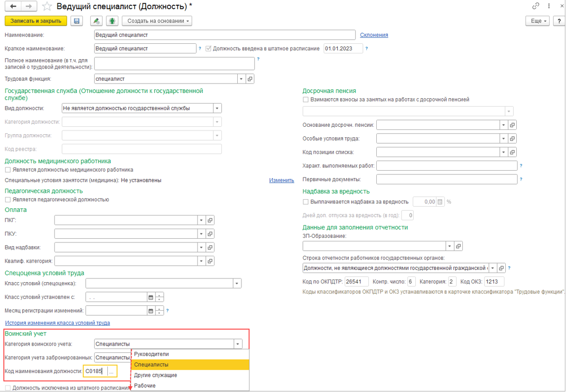Click the favorites star icon
The width and height of the screenshot is (567, 392).
[x=47, y=6]
